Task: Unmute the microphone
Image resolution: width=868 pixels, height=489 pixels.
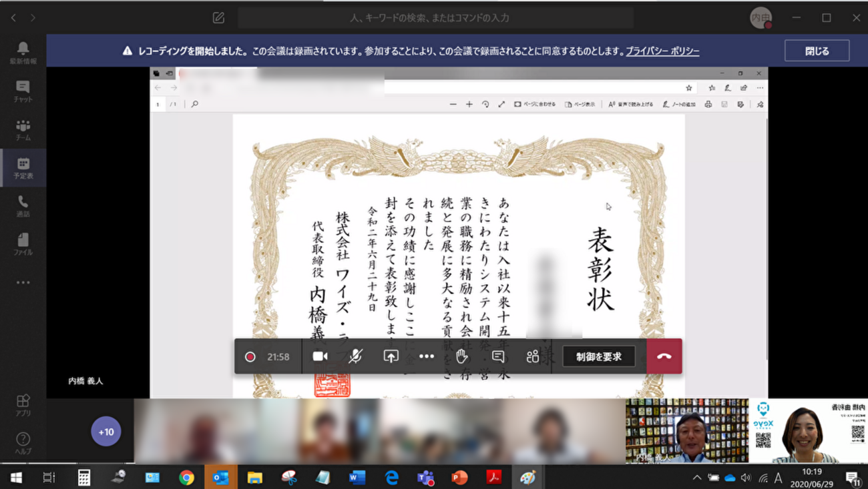Action: click(x=355, y=356)
